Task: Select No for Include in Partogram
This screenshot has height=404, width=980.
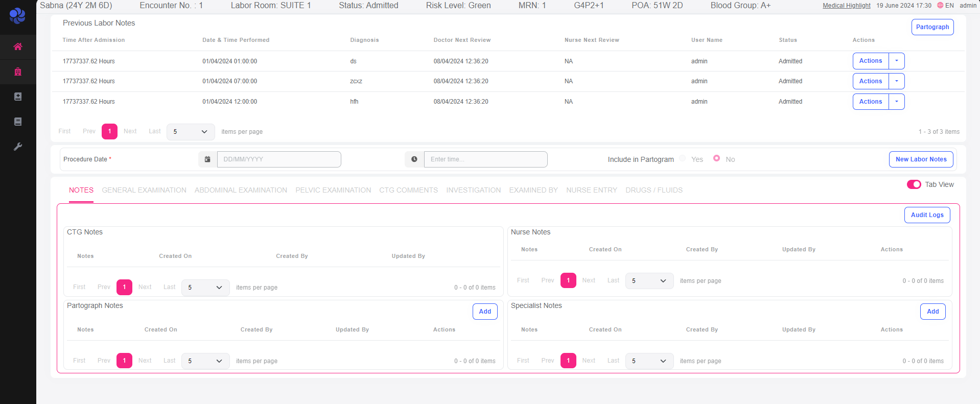Action: click(716, 158)
